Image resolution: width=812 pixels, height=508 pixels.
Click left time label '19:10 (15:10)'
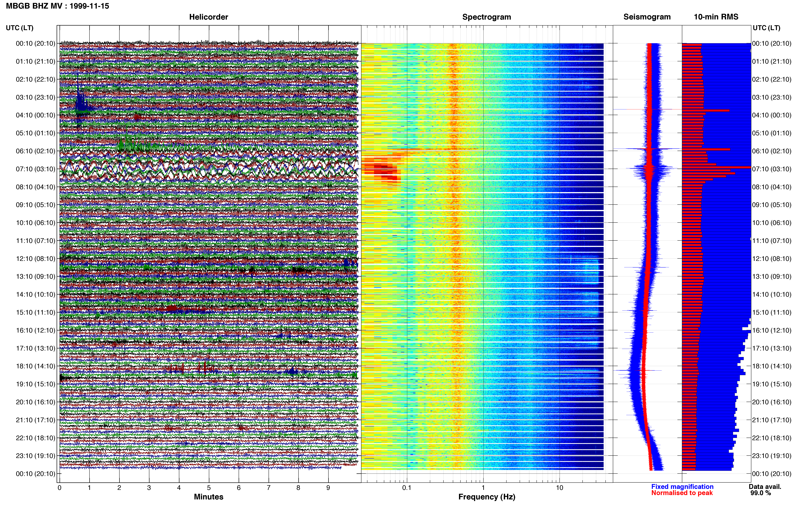point(36,384)
